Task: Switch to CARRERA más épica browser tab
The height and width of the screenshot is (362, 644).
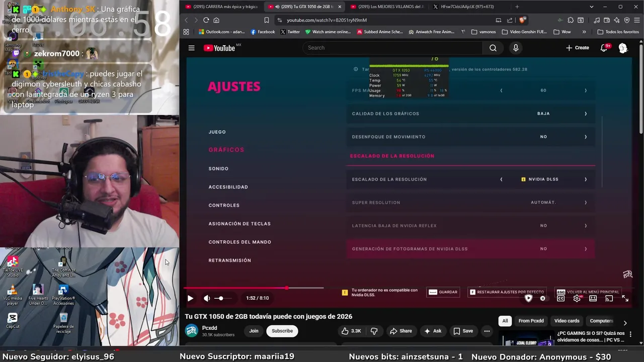Action: 221,7
